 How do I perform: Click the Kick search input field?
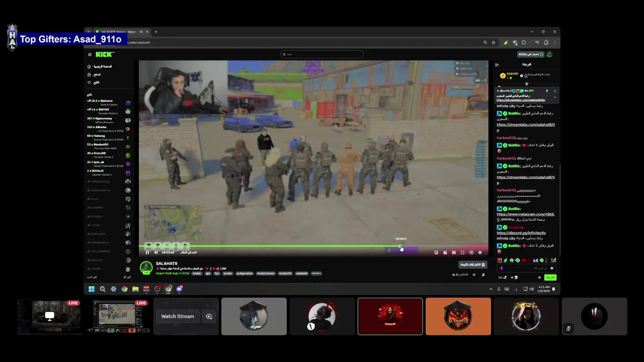pos(322,54)
